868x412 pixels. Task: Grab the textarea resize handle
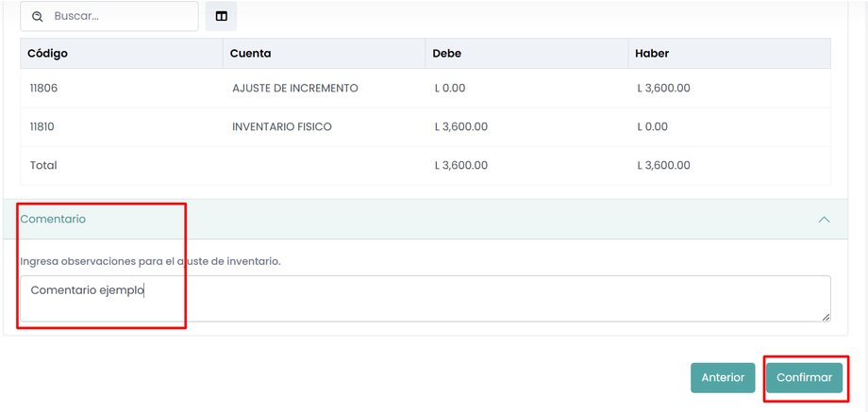click(826, 317)
